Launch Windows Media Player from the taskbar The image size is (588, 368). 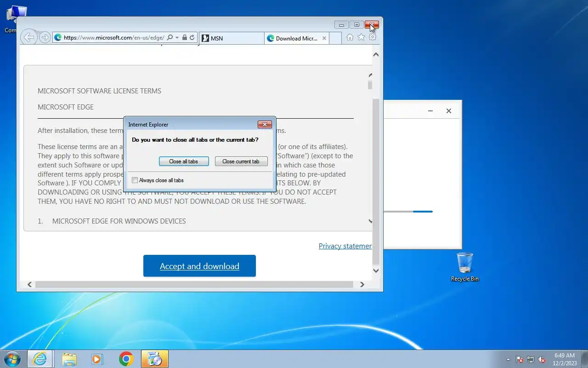coord(97,359)
